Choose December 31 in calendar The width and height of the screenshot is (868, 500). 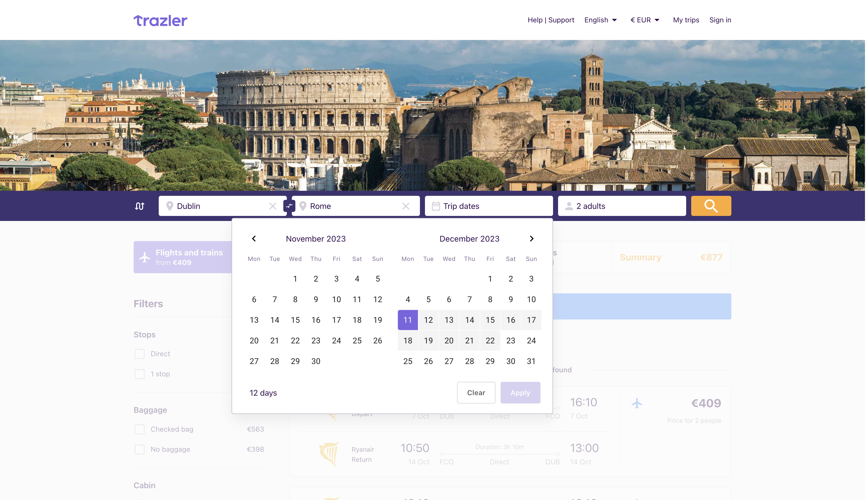[x=531, y=361]
